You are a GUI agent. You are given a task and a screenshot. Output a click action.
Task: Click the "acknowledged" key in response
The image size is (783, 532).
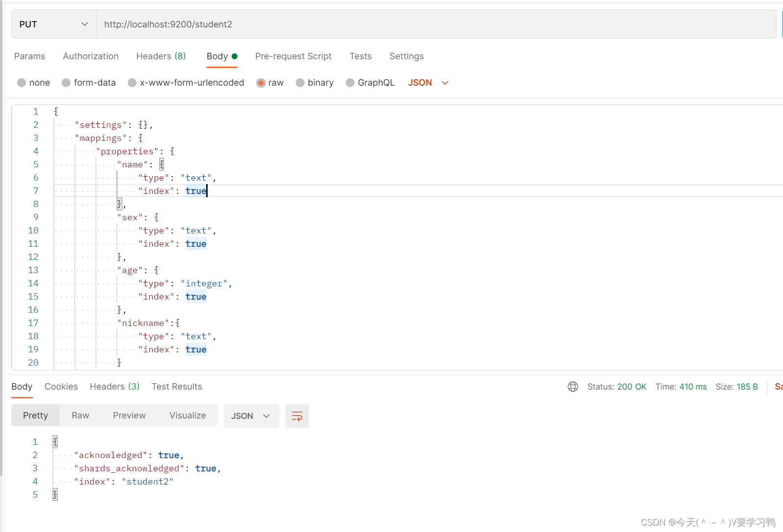[110, 455]
